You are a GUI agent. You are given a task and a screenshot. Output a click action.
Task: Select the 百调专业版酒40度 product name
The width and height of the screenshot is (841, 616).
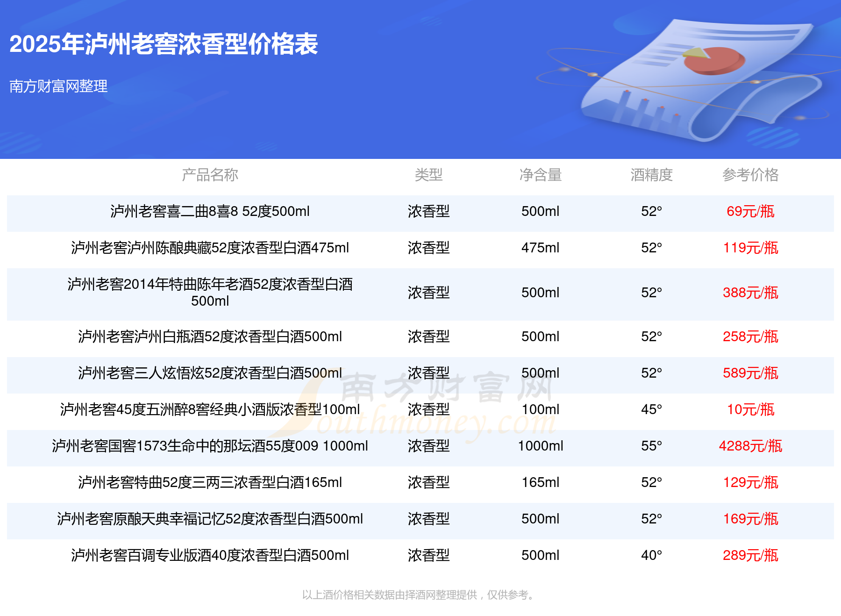tap(210, 555)
